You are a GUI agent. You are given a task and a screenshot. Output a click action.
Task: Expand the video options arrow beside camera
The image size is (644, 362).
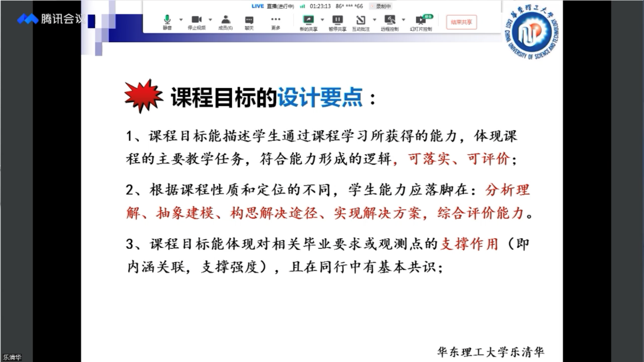coord(210,20)
